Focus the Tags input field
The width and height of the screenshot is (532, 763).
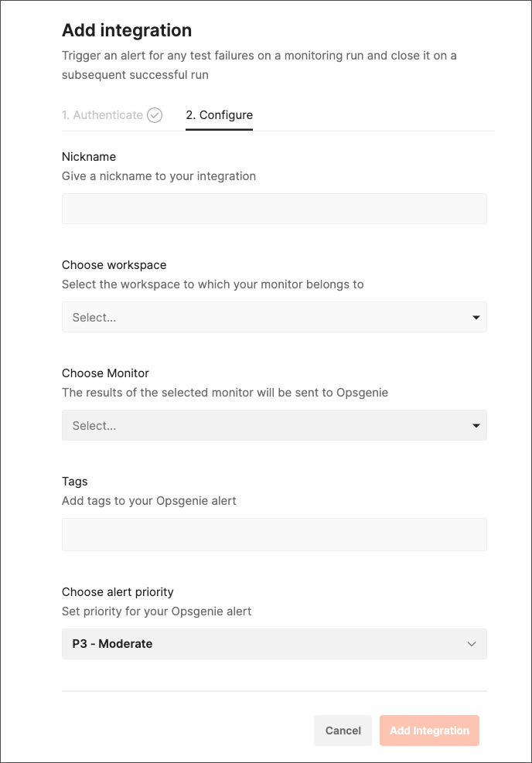274,534
